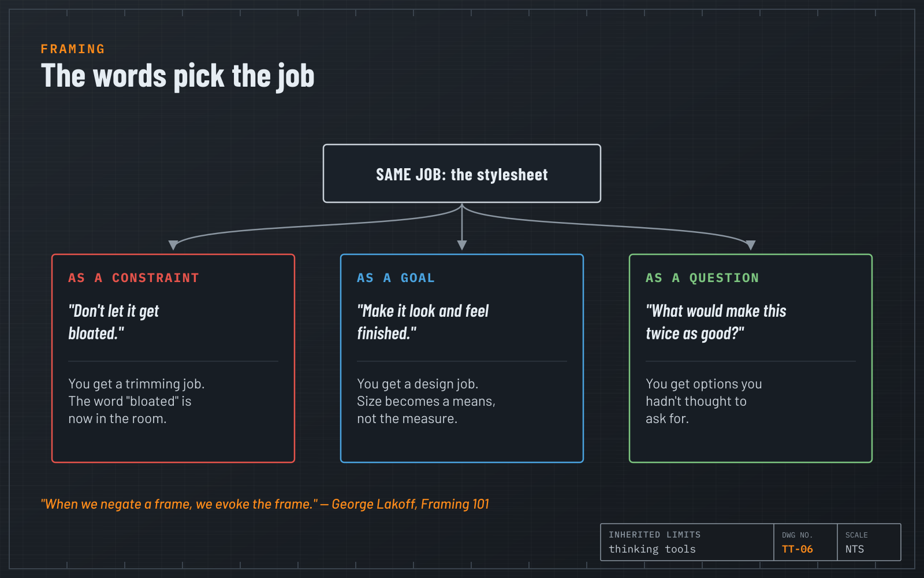Click the quote "Don't let it get bloated."
This screenshot has width=924, height=578.
point(114,322)
